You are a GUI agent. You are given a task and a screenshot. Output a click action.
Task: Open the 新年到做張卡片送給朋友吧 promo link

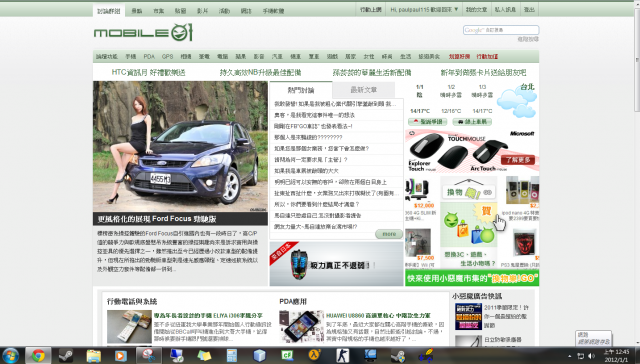pyautogui.click(x=483, y=73)
